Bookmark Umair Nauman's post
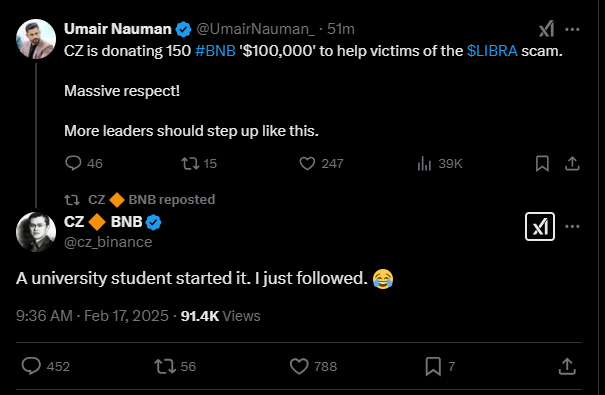Screen dimensions: 605x395 [542, 164]
